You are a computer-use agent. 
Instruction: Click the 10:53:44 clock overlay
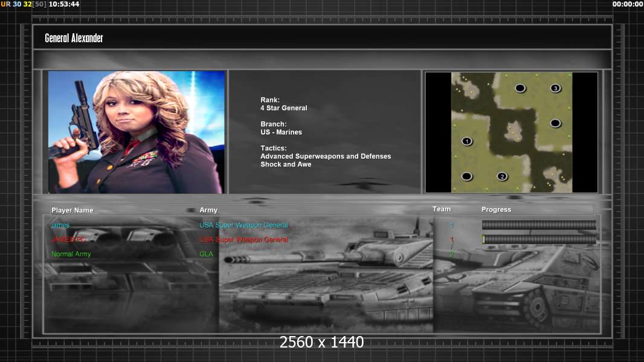(x=63, y=4)
